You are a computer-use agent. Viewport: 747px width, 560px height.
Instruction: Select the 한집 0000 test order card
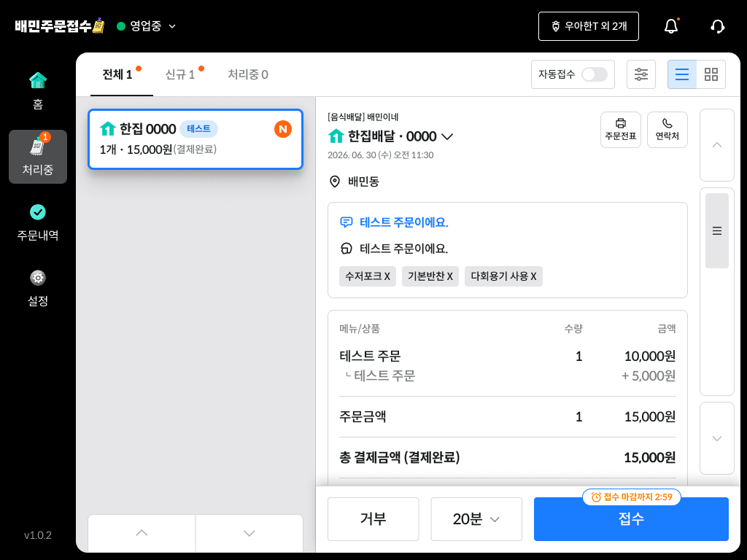pyautogui.click(x=196, y=139)
